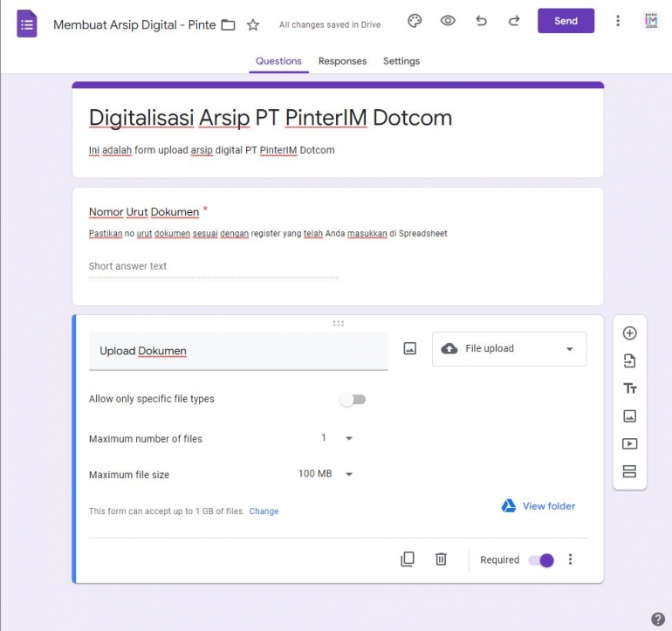
Task: Turn off the Required toggle
Action: (x=541, y=559)
